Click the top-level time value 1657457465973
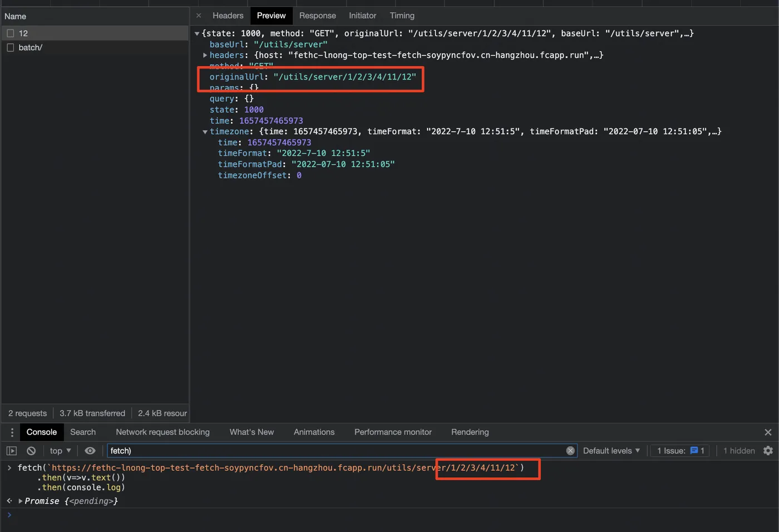This screenshot has width=779, height=532. click(271, 121)
